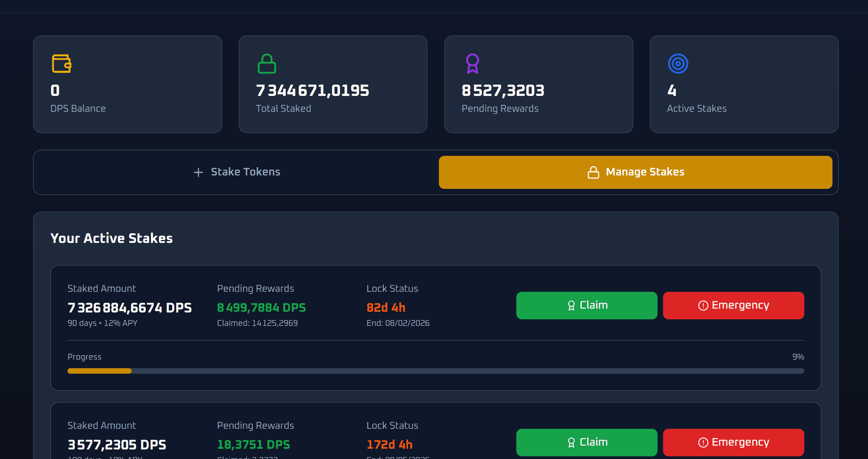Click the 8 527,3203 Pending Rewards total
868x459 pixels.
tap(503, 91)
